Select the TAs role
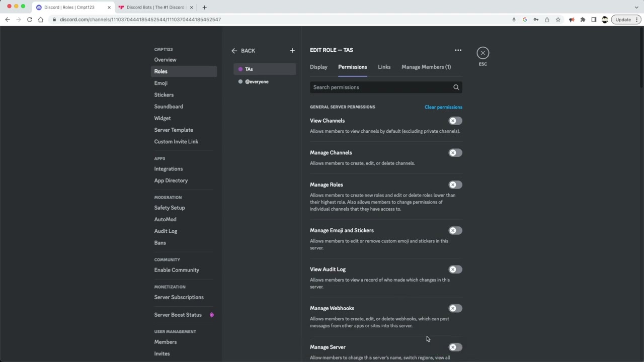 click(x=265, y=69)
